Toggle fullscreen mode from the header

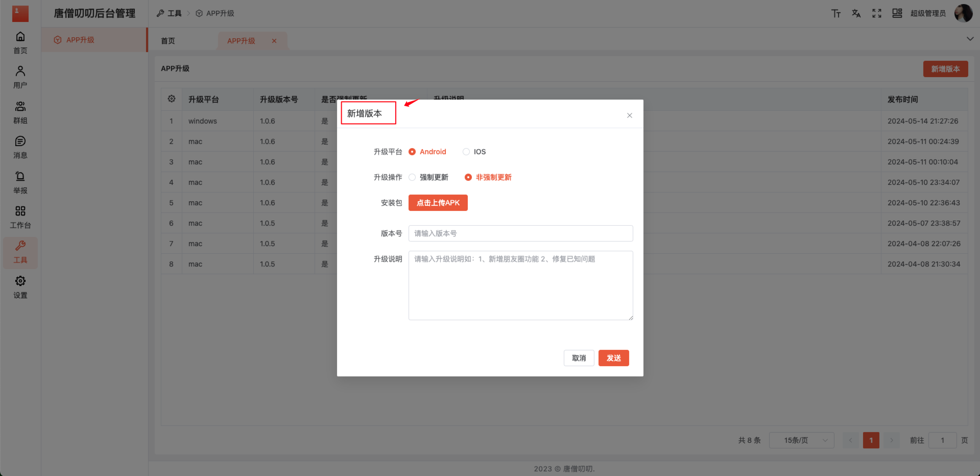pos(876,13)
